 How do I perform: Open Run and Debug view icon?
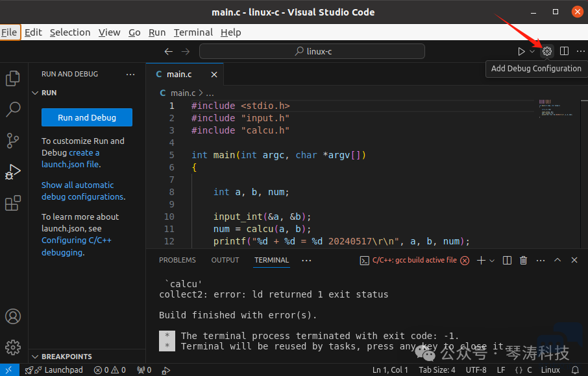point(13,172)
